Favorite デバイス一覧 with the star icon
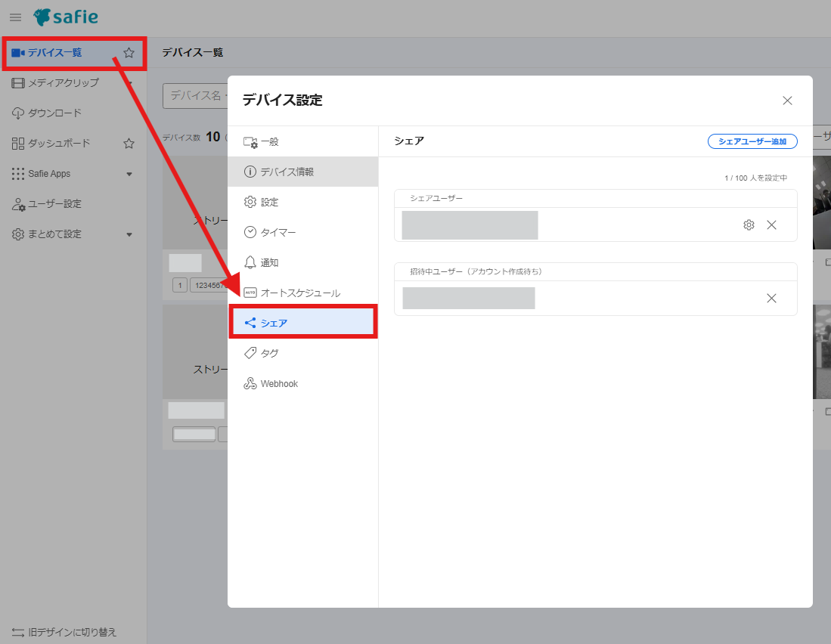831x644 pixels. click(129, 53)
